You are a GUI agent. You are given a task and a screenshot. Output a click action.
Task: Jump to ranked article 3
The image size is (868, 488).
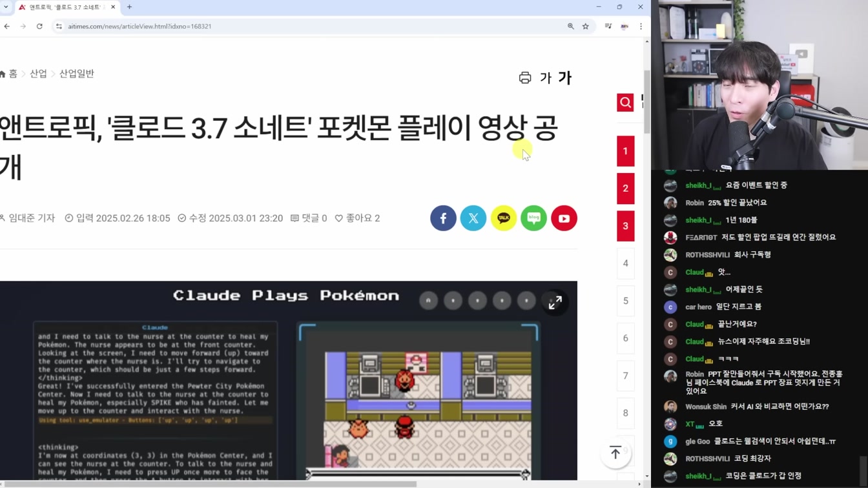[625, 226]
